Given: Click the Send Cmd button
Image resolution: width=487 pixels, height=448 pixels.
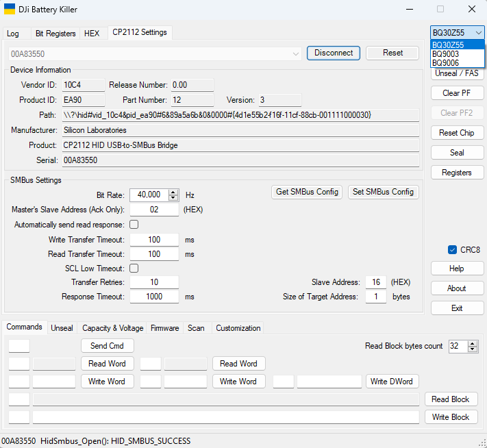Looking at the screenshot, I should click(x=107, y=346).
